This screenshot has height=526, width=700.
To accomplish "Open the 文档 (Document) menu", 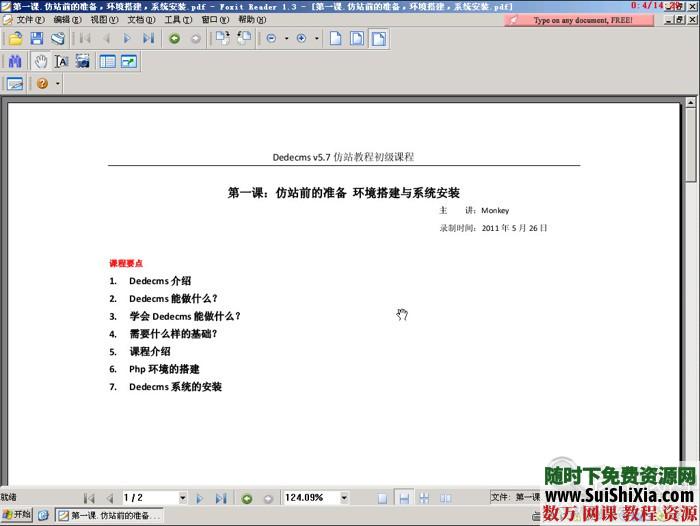I will point(142,20).
